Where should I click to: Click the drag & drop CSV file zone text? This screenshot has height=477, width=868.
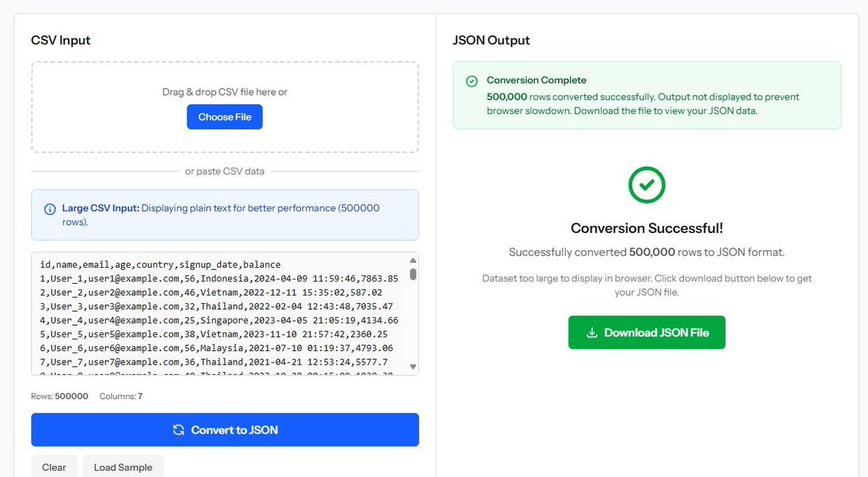click(224, 92)
